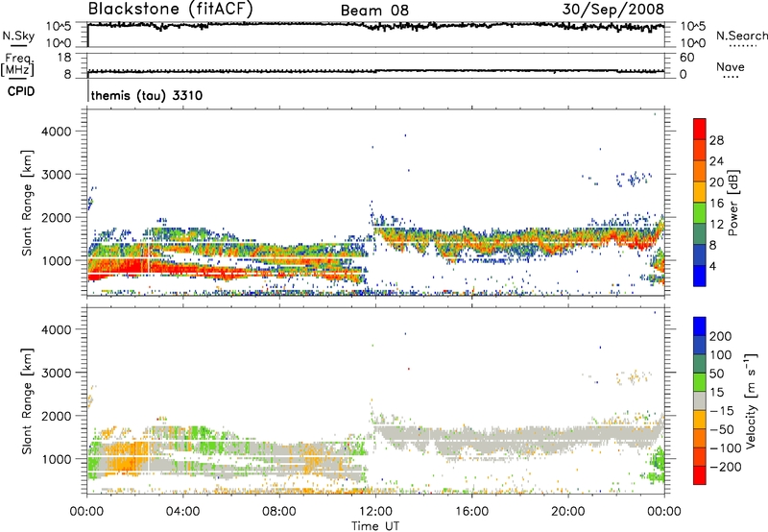Click the N.Sky legend label
The width and height of the screenshot is (768, 532).
click(18, 36)
